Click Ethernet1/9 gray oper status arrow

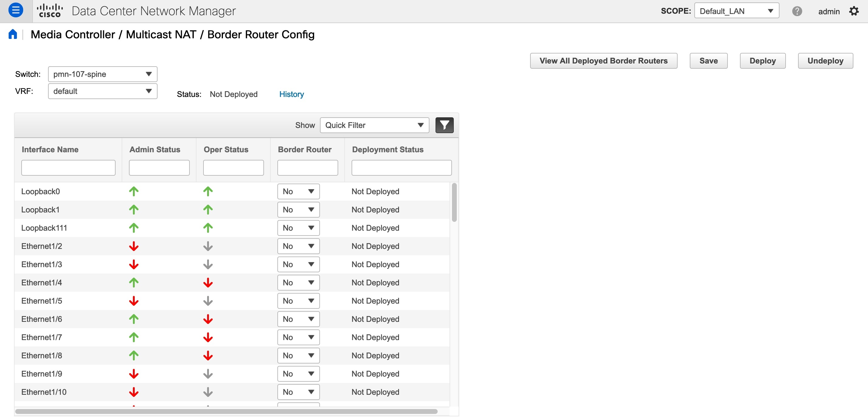tap(208, 374)
